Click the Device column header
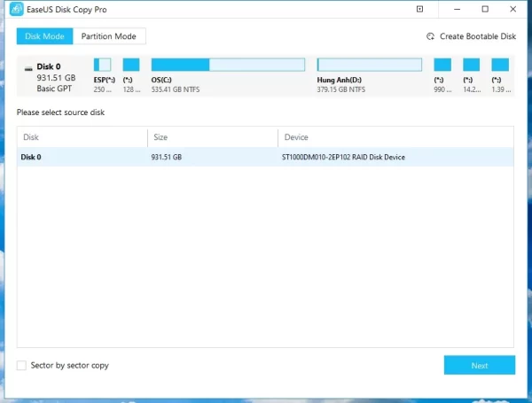532x403 pixels. pyautogui.click(x=395, y=137)
